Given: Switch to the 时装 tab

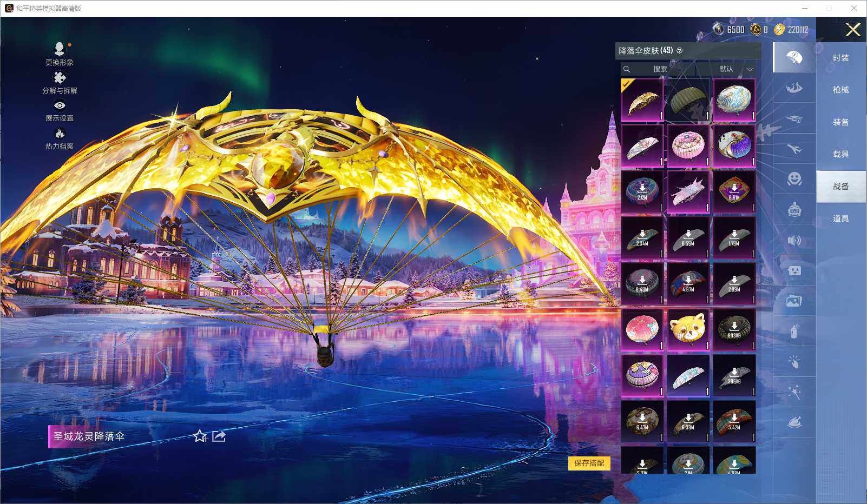Looking at the screenshot, I should click(840, 58).
